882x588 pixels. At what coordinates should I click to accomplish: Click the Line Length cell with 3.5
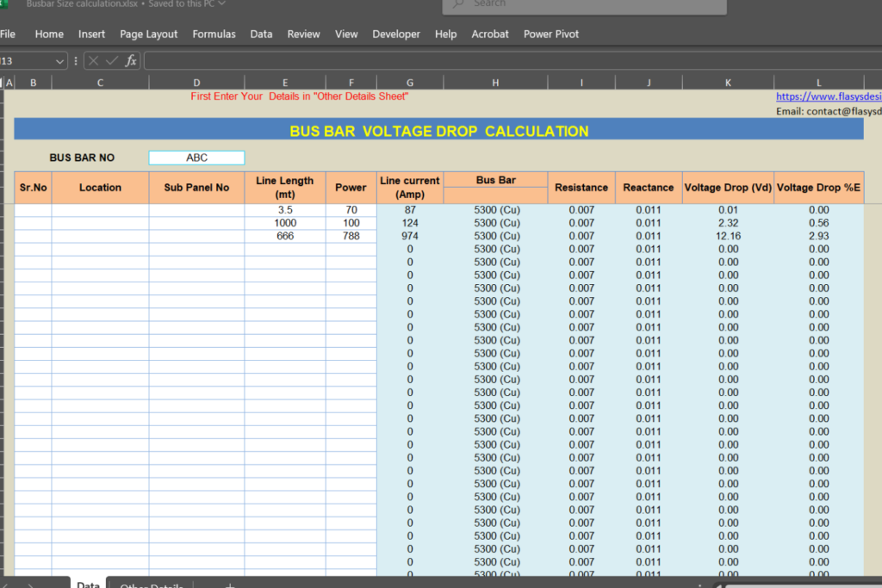285,210
